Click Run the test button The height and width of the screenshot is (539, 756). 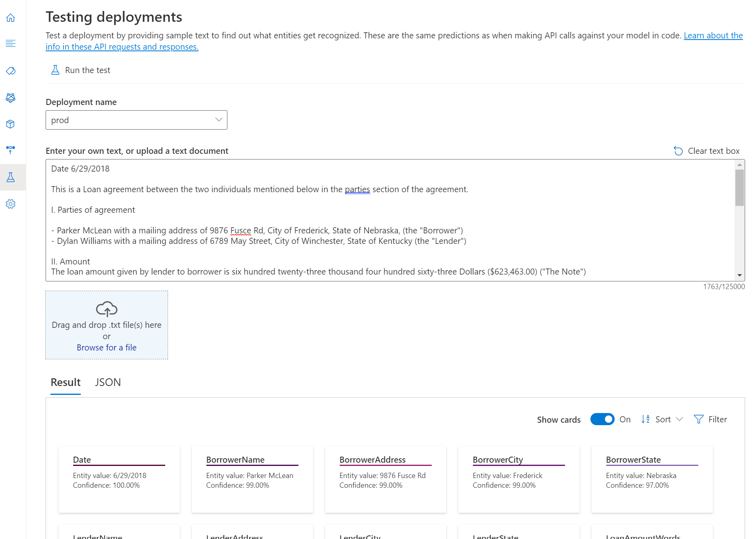[x=80, y=70]
